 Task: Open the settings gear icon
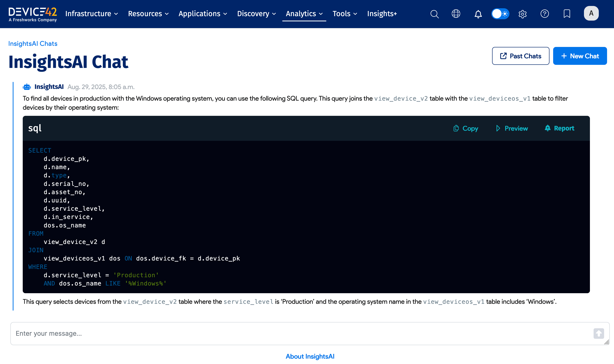[523, 14]
